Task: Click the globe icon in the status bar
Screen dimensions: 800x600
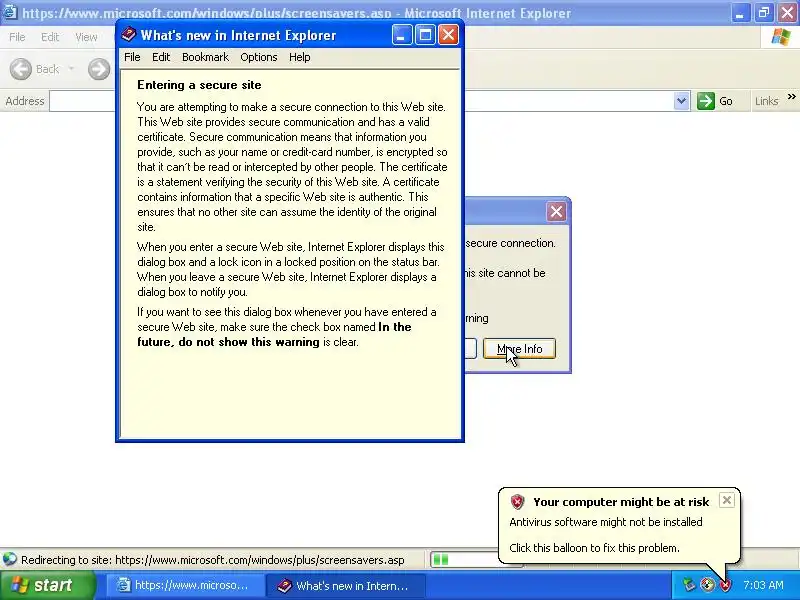Action: point(10,560)
